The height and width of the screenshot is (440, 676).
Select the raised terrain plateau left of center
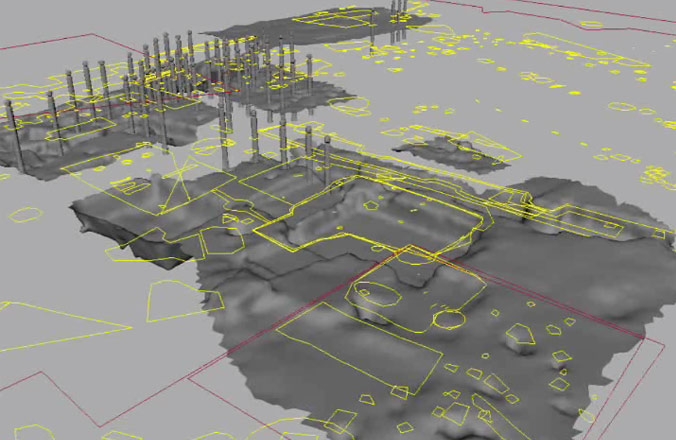130,215
